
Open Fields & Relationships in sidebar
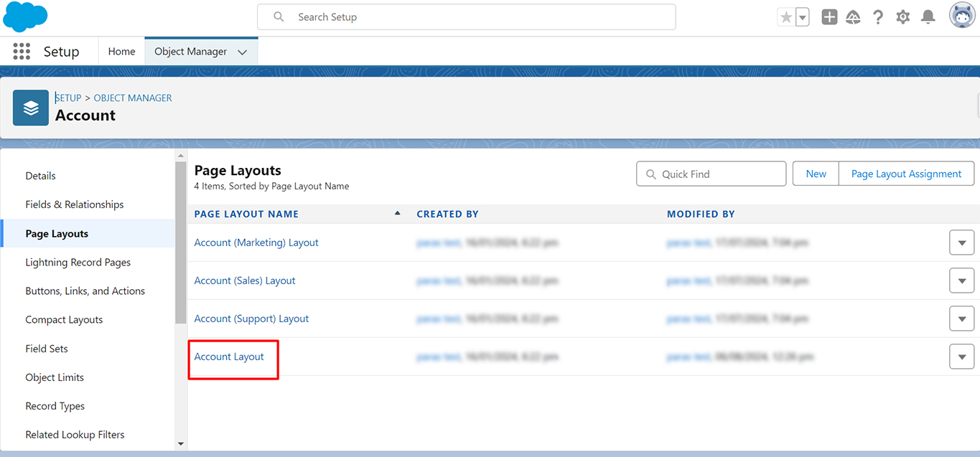coord(88,204)
